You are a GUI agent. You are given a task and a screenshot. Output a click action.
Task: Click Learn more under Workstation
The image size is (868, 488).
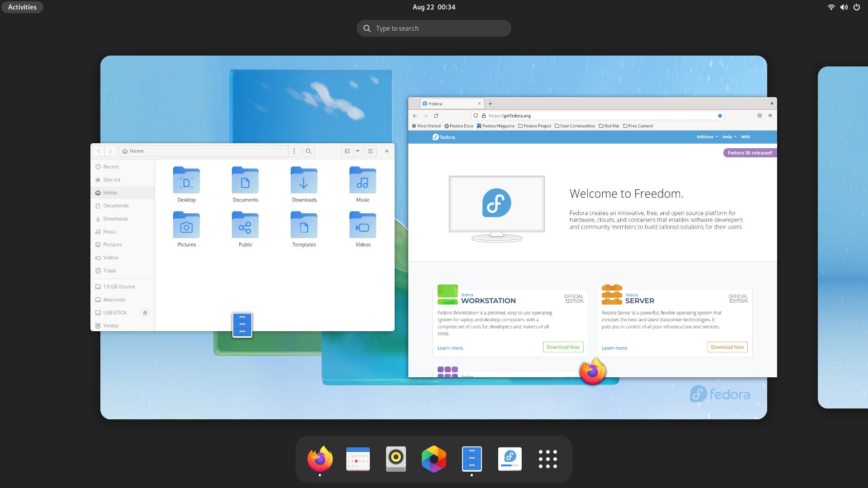tap(450, 348)
